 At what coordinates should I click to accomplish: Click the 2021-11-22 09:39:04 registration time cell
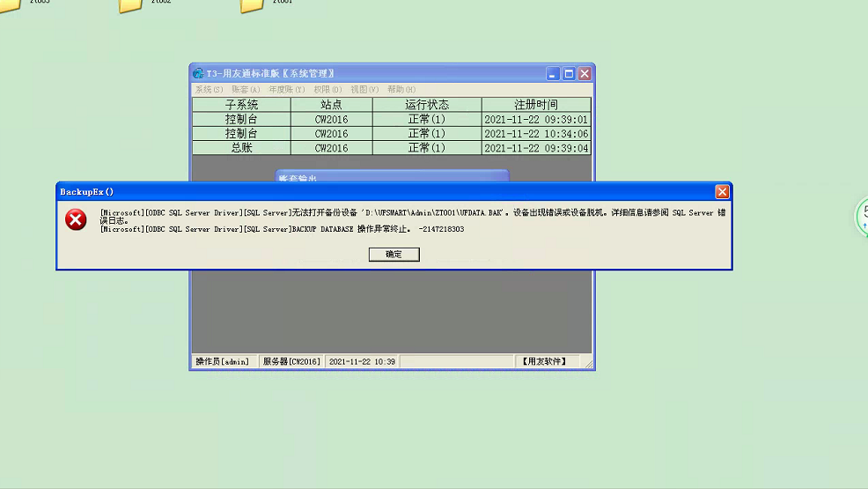[536, 148]
